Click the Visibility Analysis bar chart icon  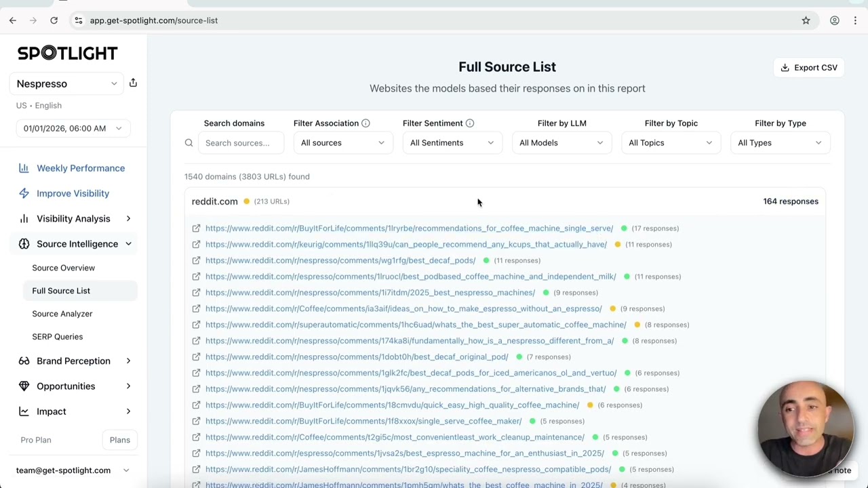(x=24, y=218)
